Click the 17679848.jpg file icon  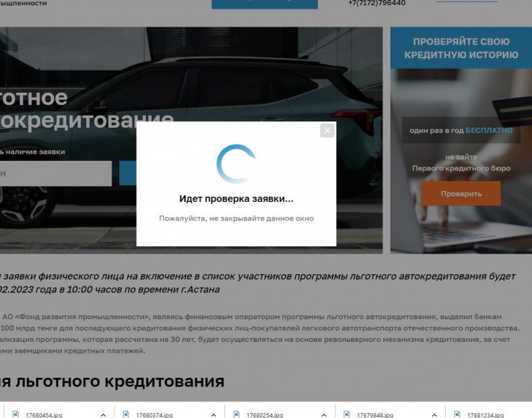347,414
